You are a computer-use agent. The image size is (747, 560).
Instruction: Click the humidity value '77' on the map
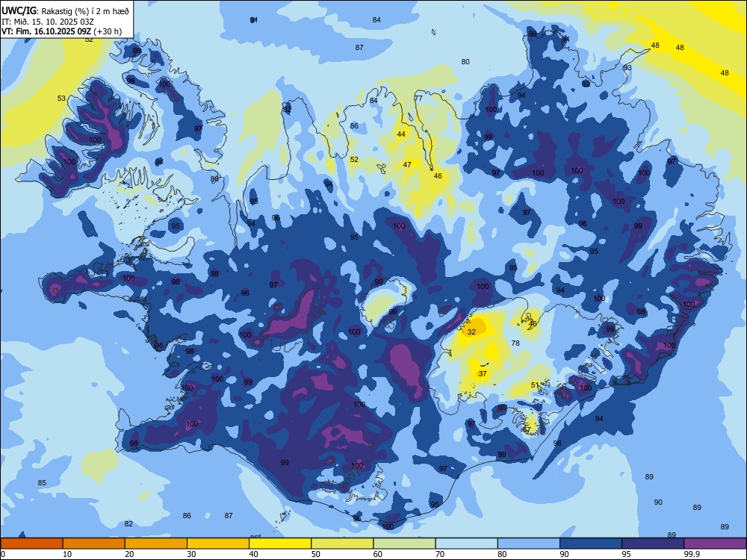(x=418, y=98)
